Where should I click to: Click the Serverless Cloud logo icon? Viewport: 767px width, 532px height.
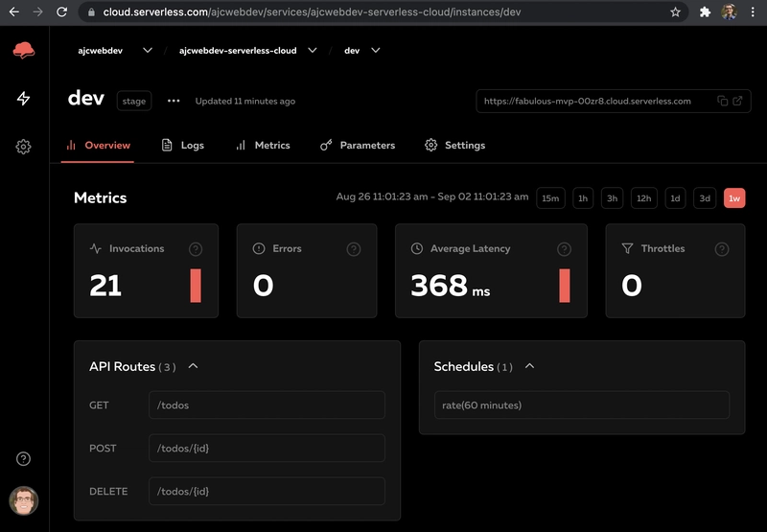click(23, 51)
